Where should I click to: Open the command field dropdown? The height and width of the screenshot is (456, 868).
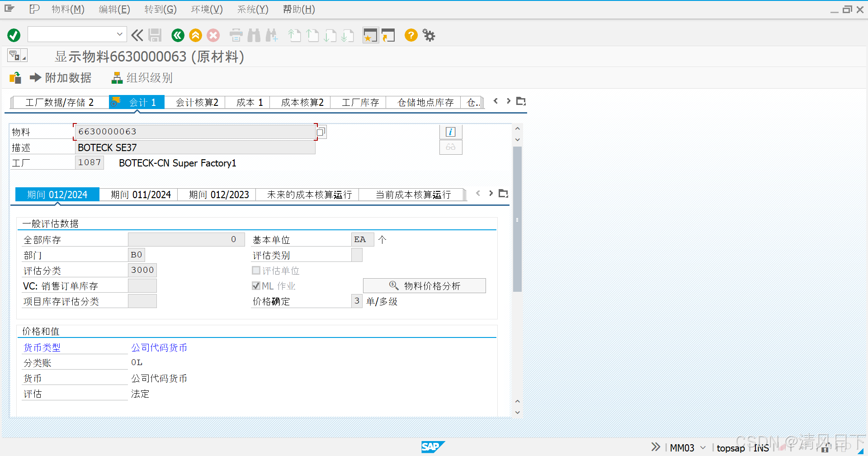(119, 34)
